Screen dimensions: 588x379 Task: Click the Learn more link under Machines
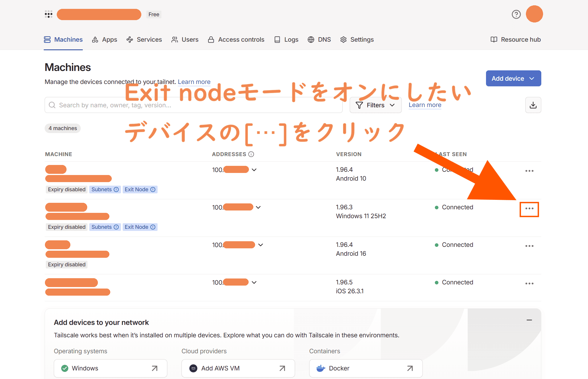(194, 82)
